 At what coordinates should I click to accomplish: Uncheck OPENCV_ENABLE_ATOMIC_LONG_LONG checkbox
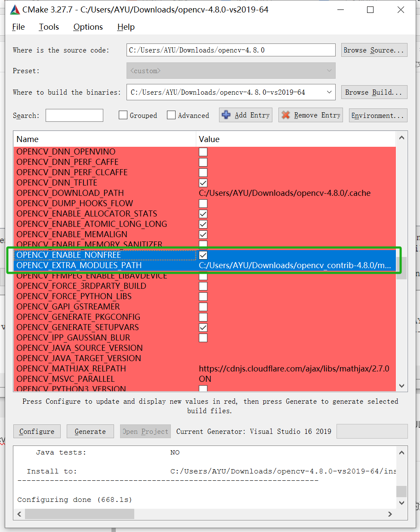(203, 224)
